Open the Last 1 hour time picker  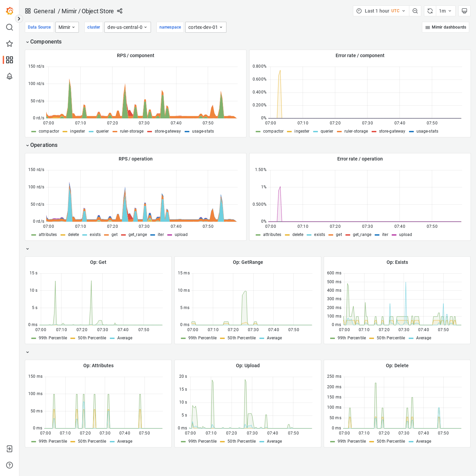381,11
